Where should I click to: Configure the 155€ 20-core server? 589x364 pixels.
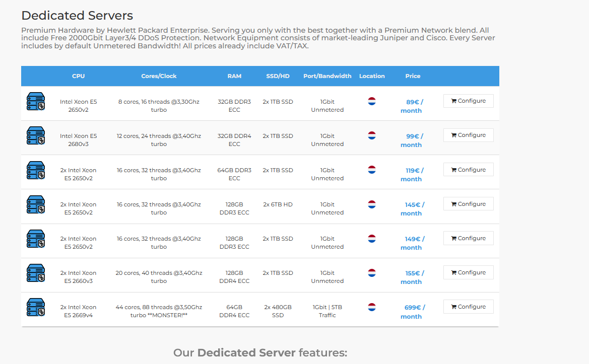469,272
